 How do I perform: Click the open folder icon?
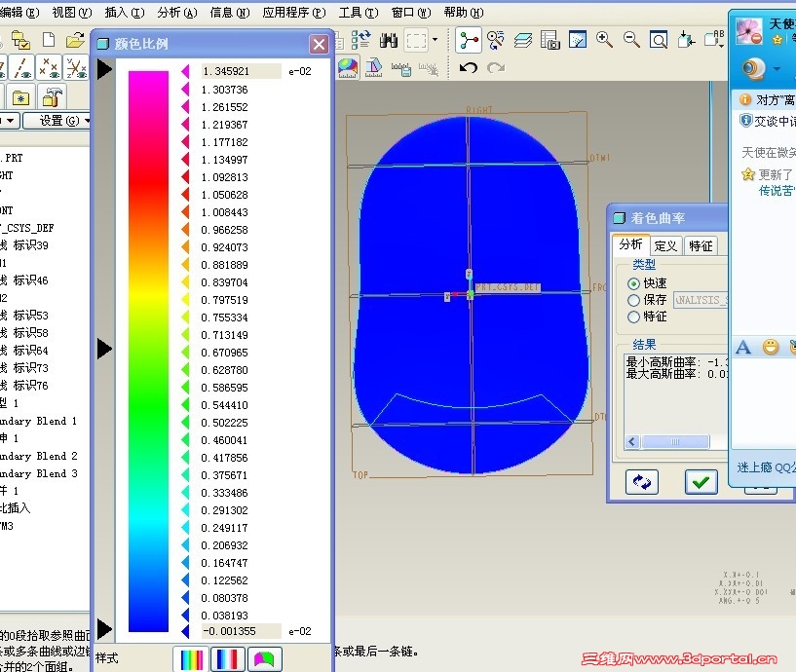tap(76, 40)
